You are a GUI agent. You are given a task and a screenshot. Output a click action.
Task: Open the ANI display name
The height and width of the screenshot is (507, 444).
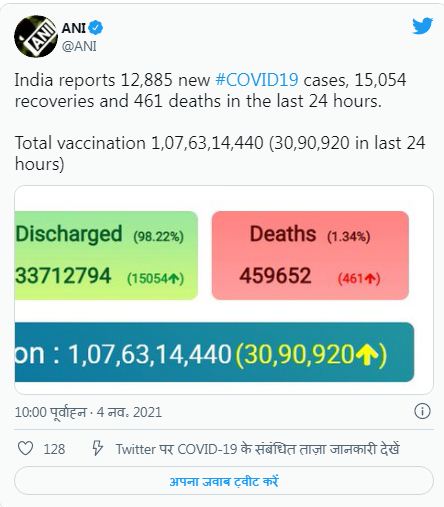point(74,28)
